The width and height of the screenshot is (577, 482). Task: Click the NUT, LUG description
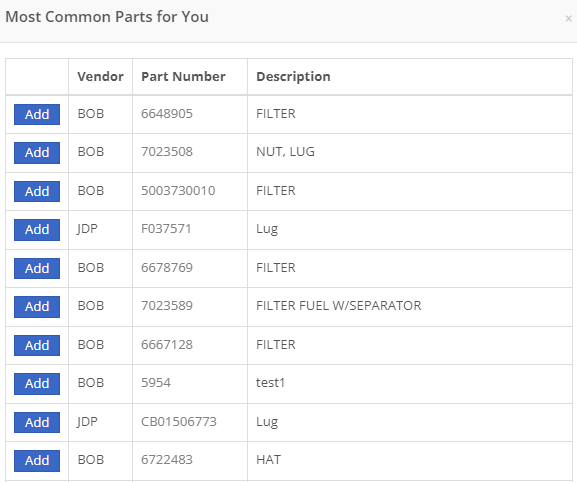tap(286, 152)
